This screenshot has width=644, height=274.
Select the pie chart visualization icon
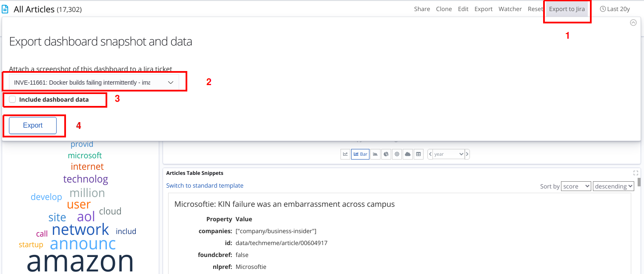click(x=386, y=154)
